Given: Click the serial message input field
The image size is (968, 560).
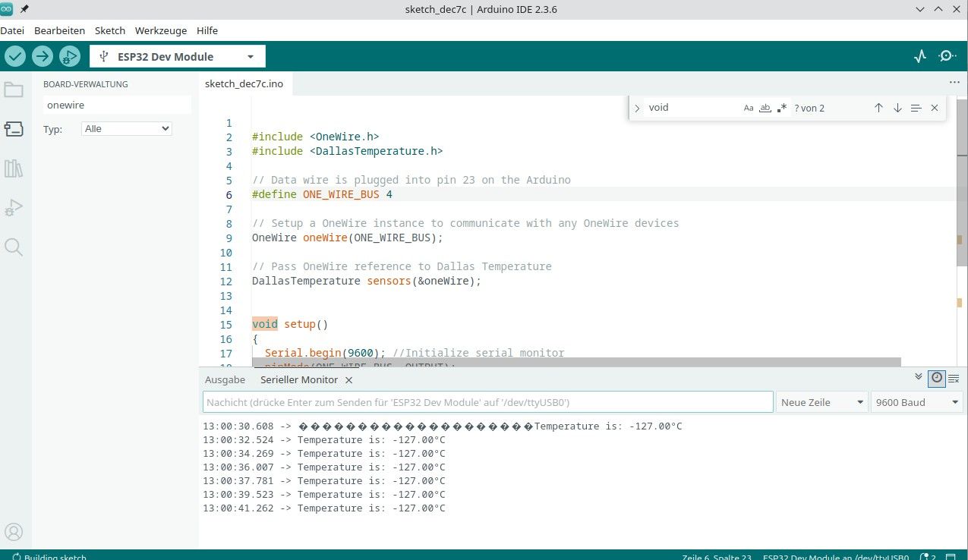Looking at the screenshot, I should (487, 402).
